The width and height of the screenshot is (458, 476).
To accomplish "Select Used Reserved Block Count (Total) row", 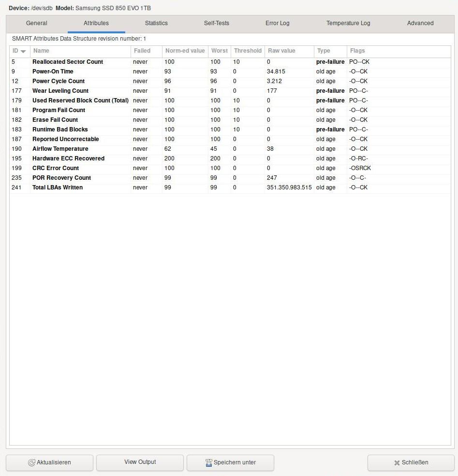I will [230, 101].
